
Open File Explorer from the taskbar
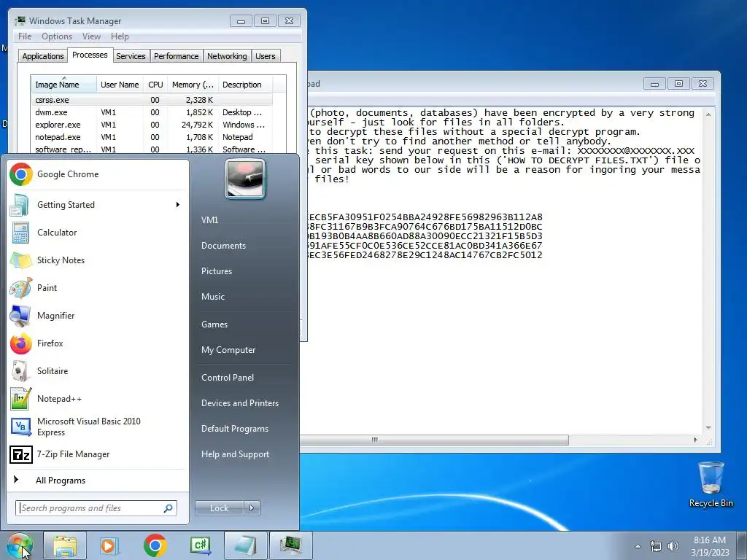point(65,545)
